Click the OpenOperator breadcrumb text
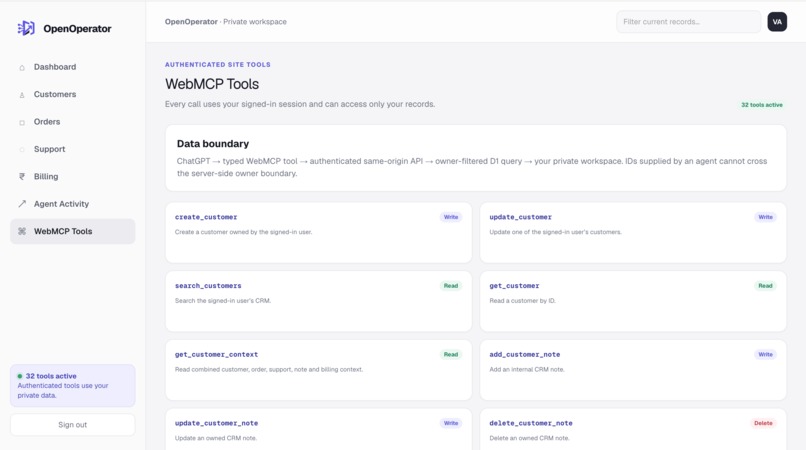806x450 pixels. coord(191,22)
